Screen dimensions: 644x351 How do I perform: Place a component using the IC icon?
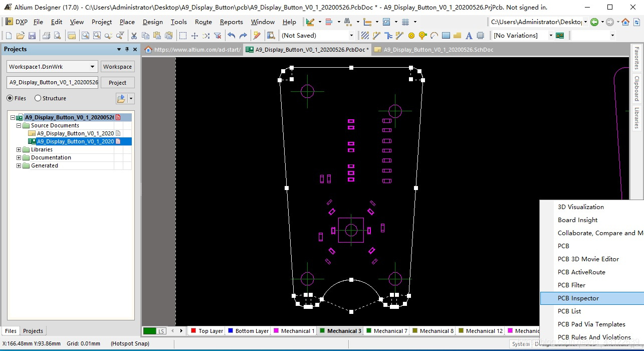pos(480,35)
